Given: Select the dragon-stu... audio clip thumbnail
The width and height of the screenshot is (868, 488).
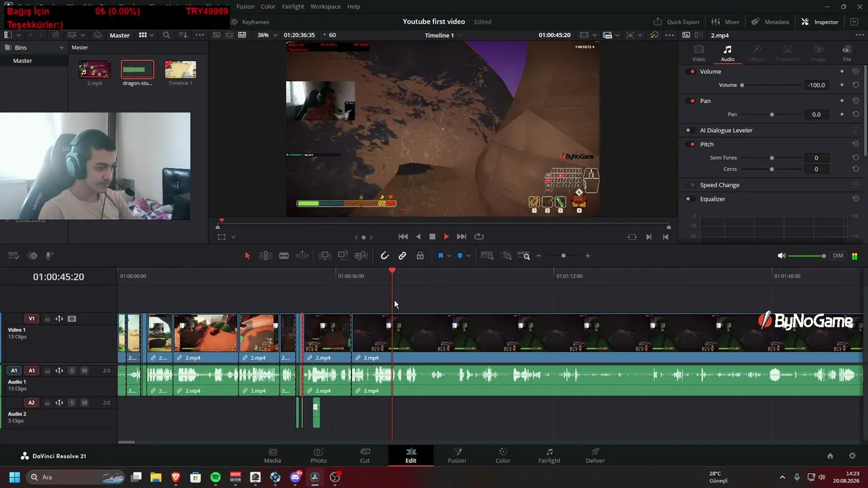Looking at the screenshot, I should [x=138, y=70].
